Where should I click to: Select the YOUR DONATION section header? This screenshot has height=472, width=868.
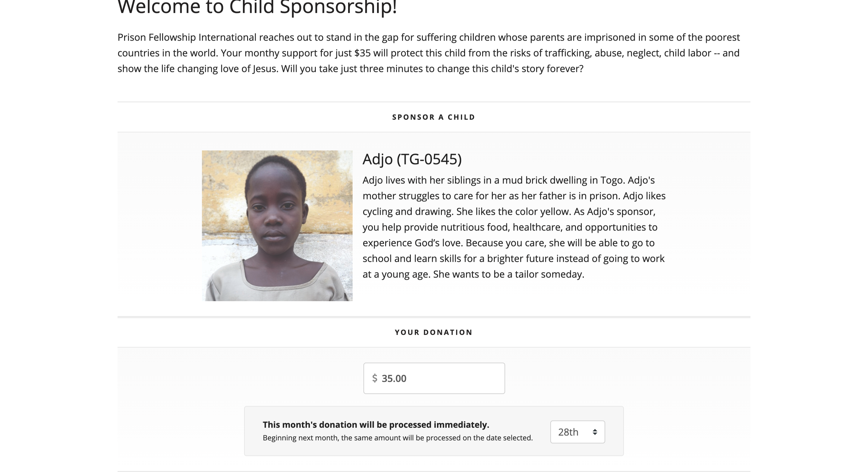(433, 332)
